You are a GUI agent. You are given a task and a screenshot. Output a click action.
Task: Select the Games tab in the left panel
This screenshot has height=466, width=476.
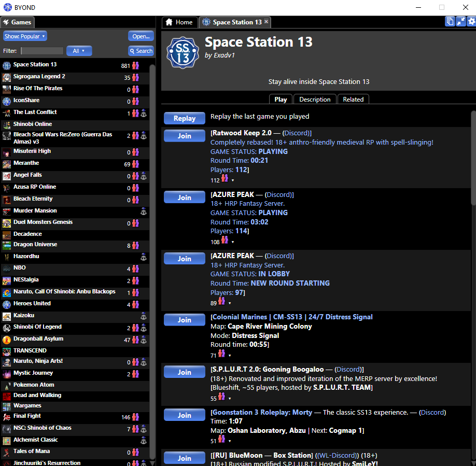coord(17,22)
